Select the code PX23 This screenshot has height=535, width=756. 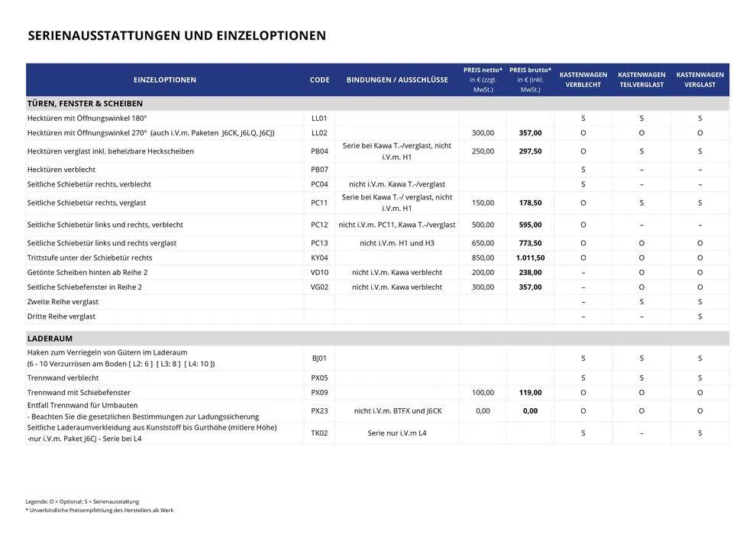click(319, 411)
